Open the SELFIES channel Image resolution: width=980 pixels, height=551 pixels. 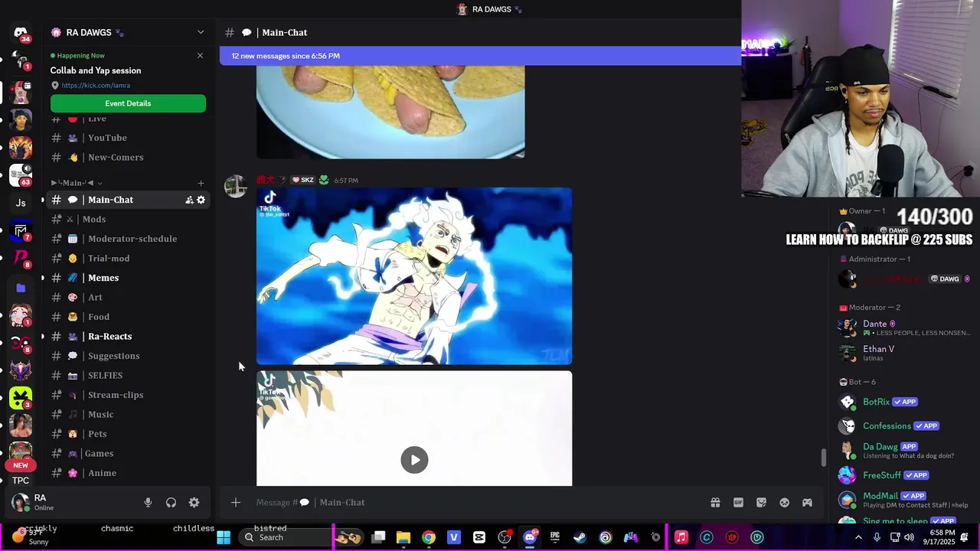pyautogui.click(x=127, y=376)
